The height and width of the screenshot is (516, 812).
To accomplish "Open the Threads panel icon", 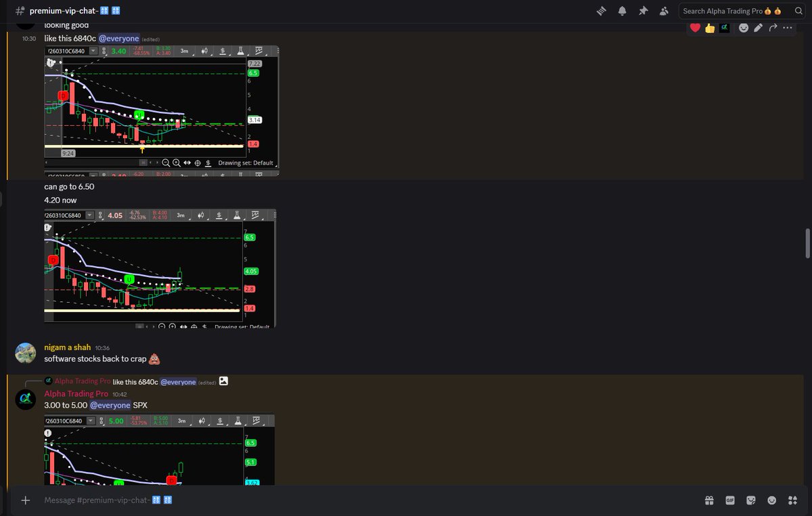I will 601,11.
